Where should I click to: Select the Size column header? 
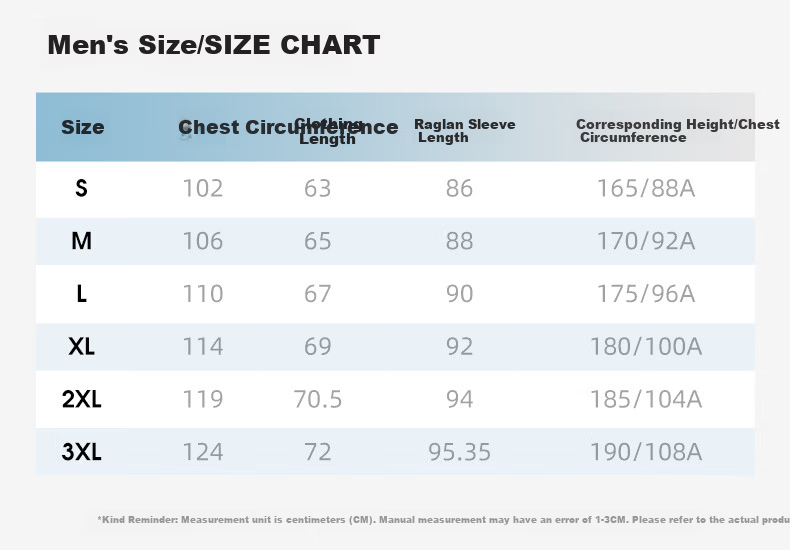click(x=83, y=127)
